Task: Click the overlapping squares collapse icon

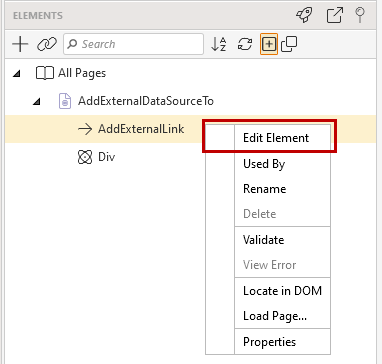Action: (x=289, y=44)
